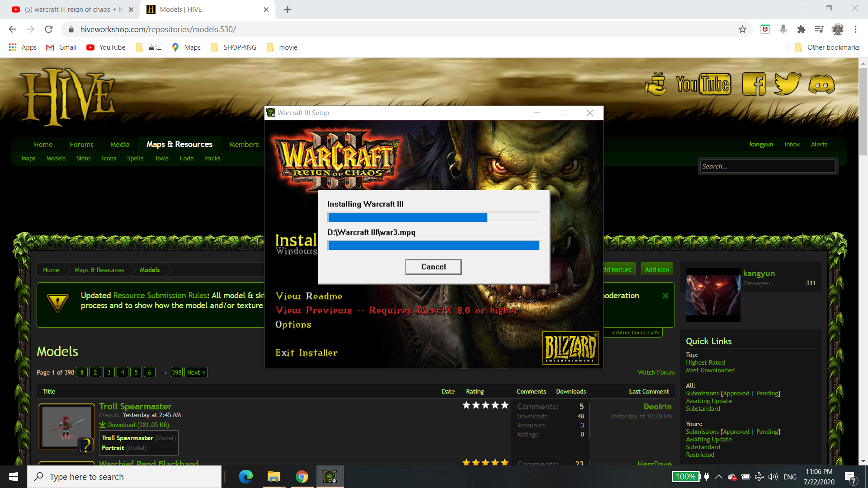868x488 pixels.
Task: Dismiss the resource rules notice X
Action: click(x=665, y=296)
